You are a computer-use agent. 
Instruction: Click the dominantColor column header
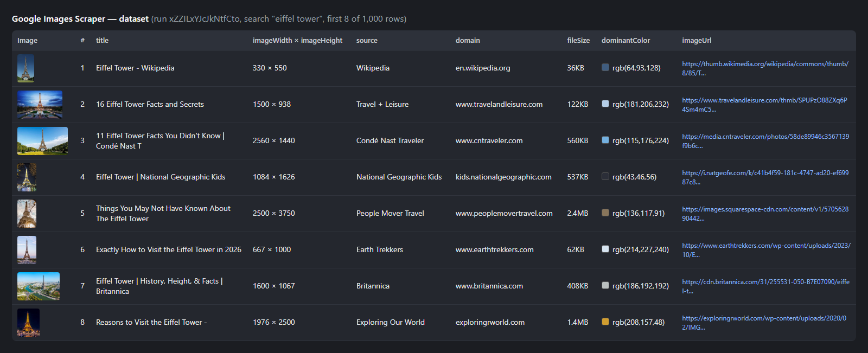[626, 41]
